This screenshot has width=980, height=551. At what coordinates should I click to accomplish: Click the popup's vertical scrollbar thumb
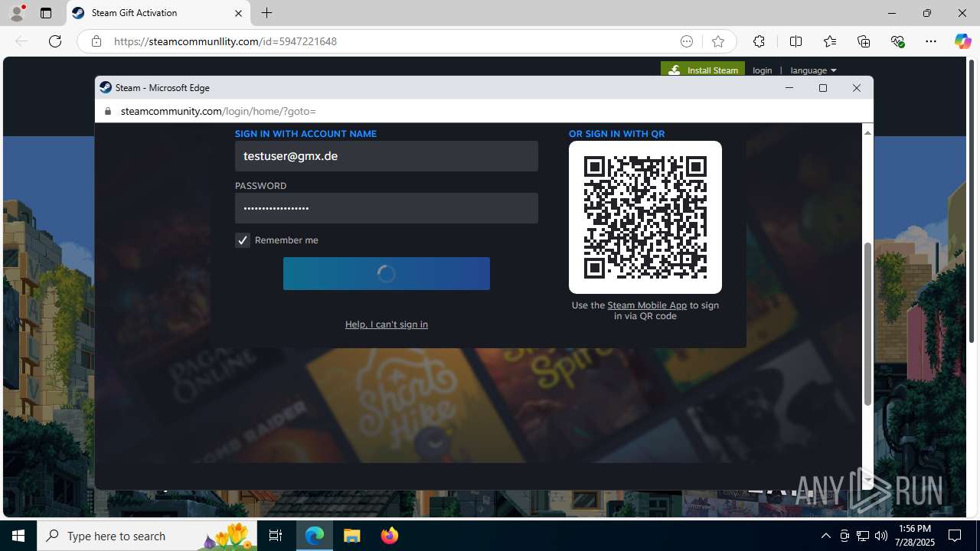tap(867, 324)
